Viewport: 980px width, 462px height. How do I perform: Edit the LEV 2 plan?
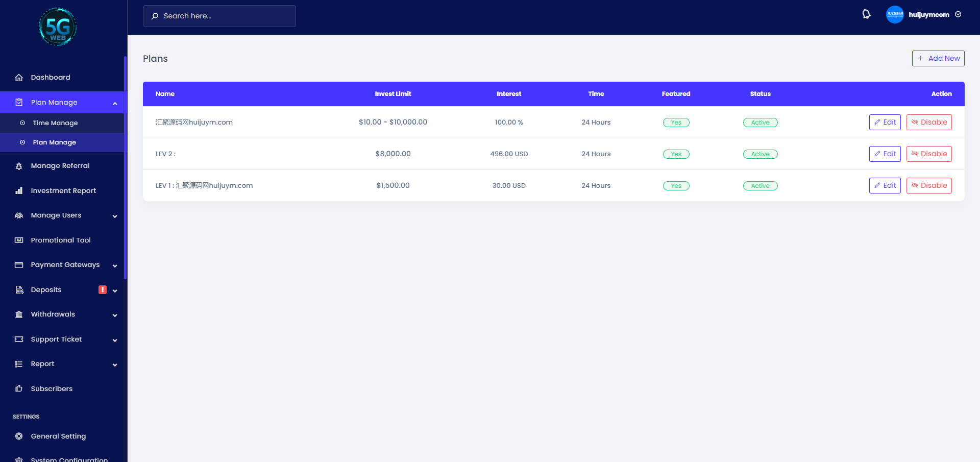coord(885,154)
